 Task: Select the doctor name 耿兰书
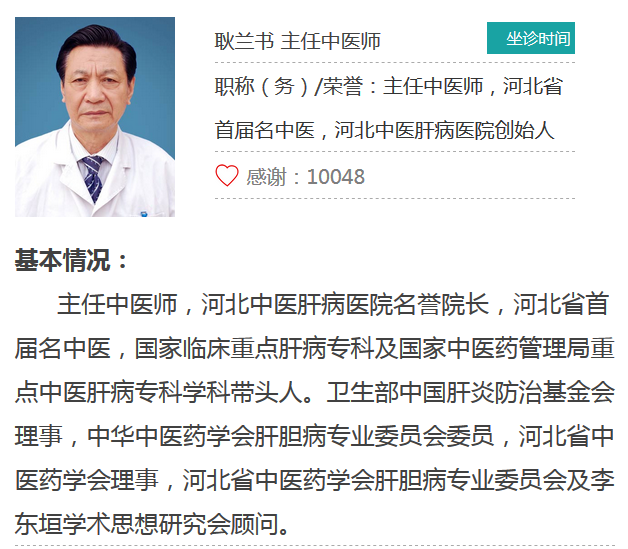244,41
